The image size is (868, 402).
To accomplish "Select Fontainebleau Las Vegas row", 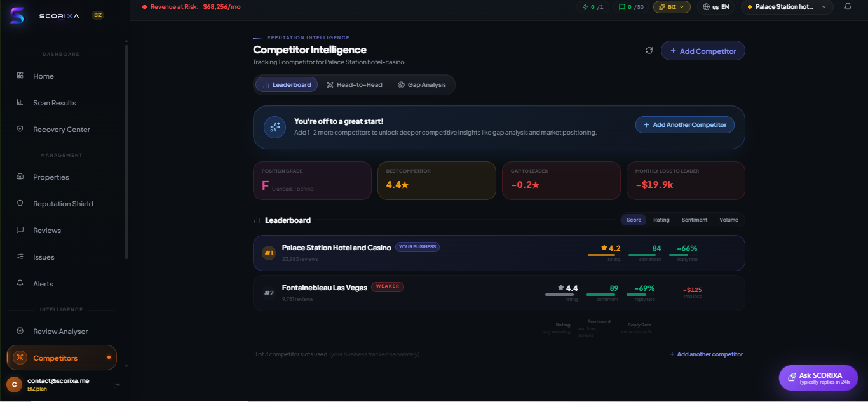I will tap(499, 293).
